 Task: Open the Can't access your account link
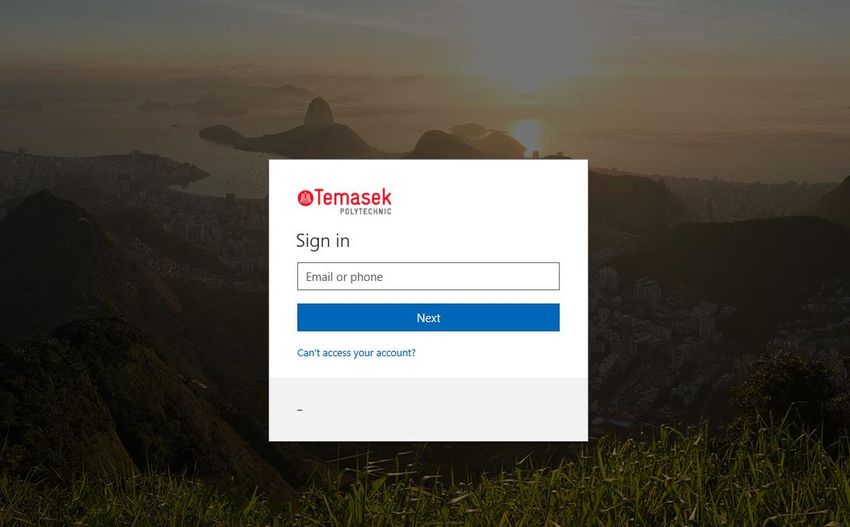[356, 353]
